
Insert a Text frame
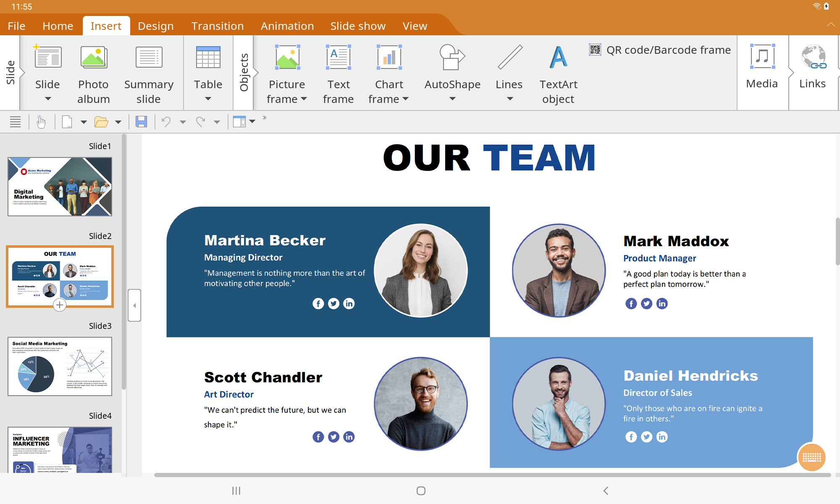339,74
